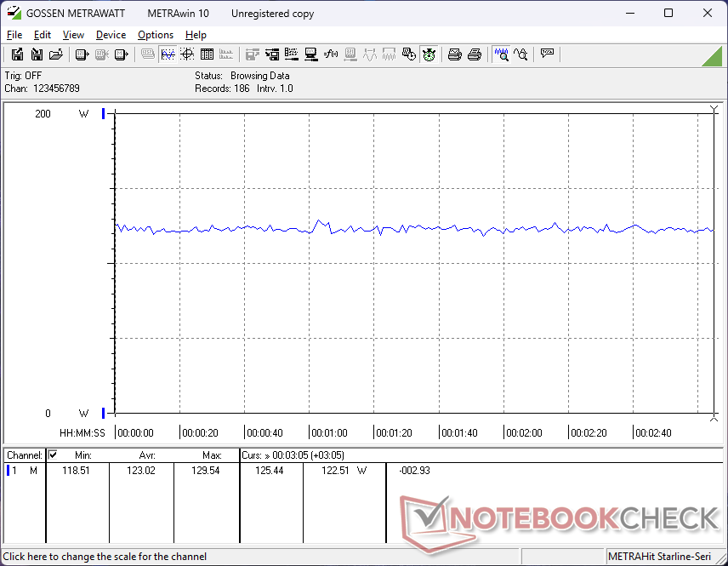This screenshot has height=566, width=728.
Task: Click the speech bubble comment icon
Action: coord(547,54)
